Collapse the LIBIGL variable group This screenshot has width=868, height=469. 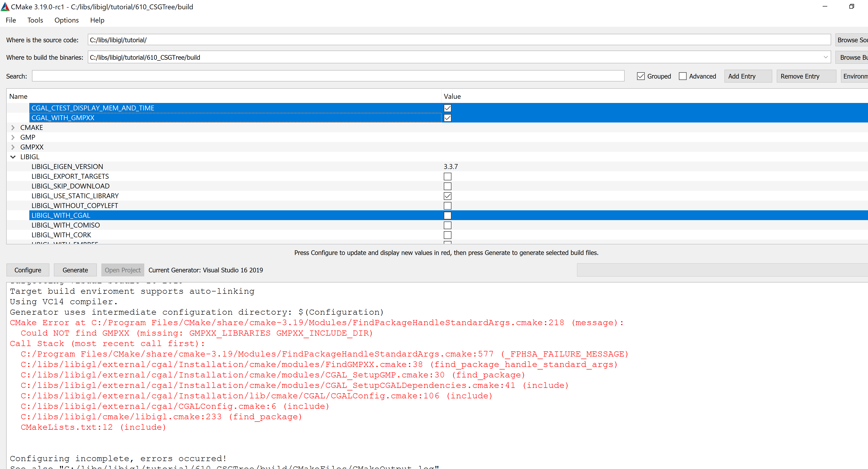[13, 157]
